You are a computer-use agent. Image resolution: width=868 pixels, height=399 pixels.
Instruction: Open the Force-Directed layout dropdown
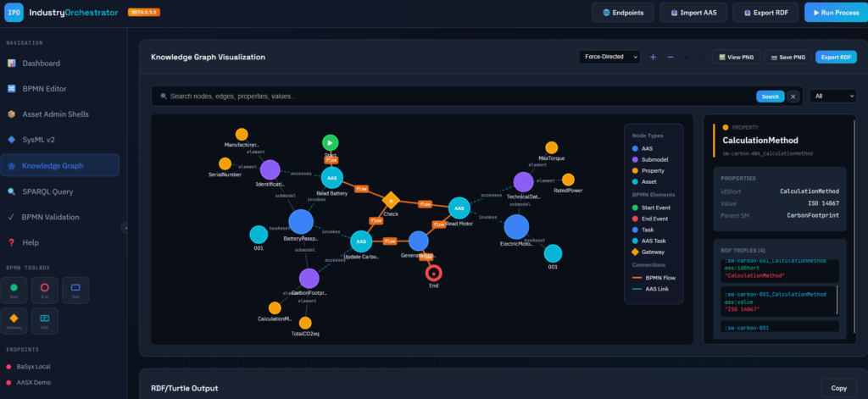(609, 57)
